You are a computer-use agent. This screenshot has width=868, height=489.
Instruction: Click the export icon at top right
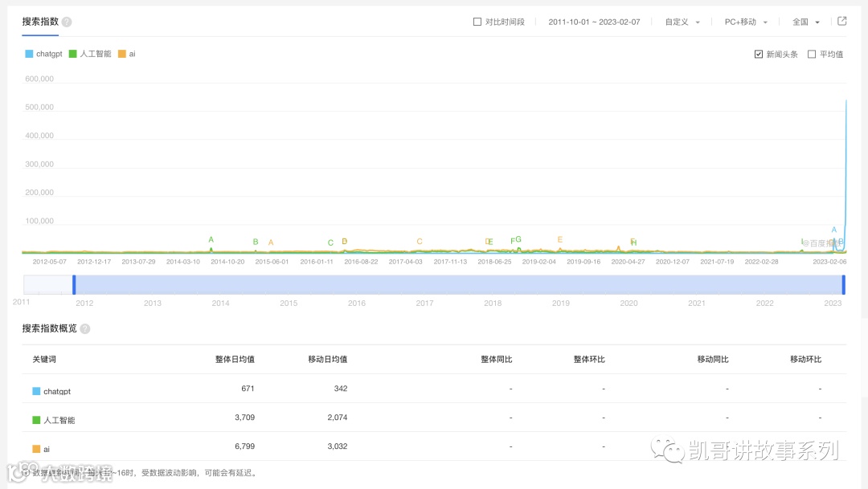coord(842,21)
